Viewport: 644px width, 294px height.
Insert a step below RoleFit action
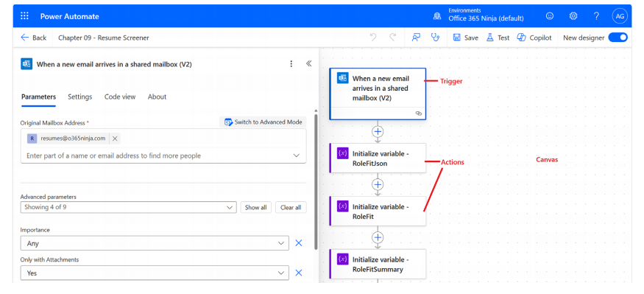point(378,237)
